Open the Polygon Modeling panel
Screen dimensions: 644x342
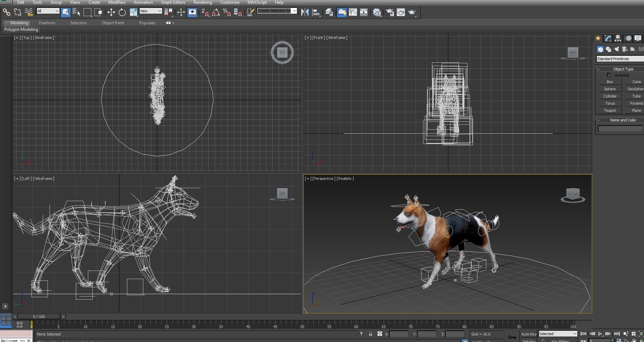coord(21,29)
